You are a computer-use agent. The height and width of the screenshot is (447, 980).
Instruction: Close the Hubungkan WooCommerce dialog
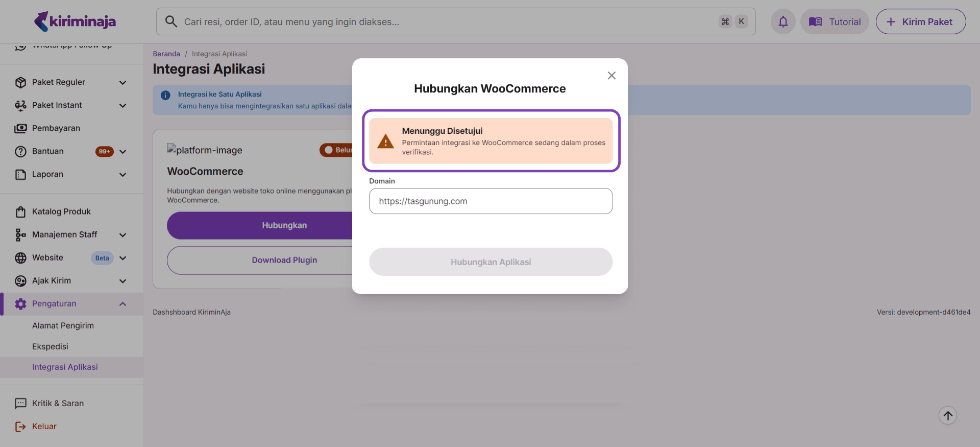[x=611, y=76]
